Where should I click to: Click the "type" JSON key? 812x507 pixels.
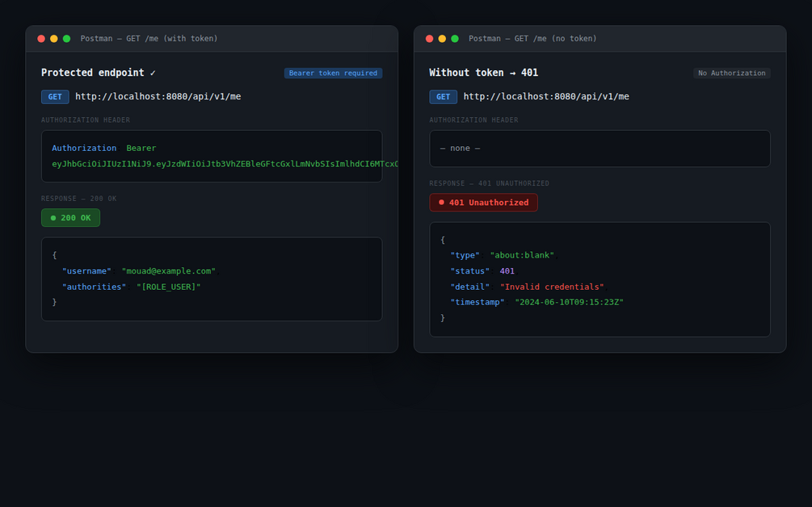pos(465,255)
